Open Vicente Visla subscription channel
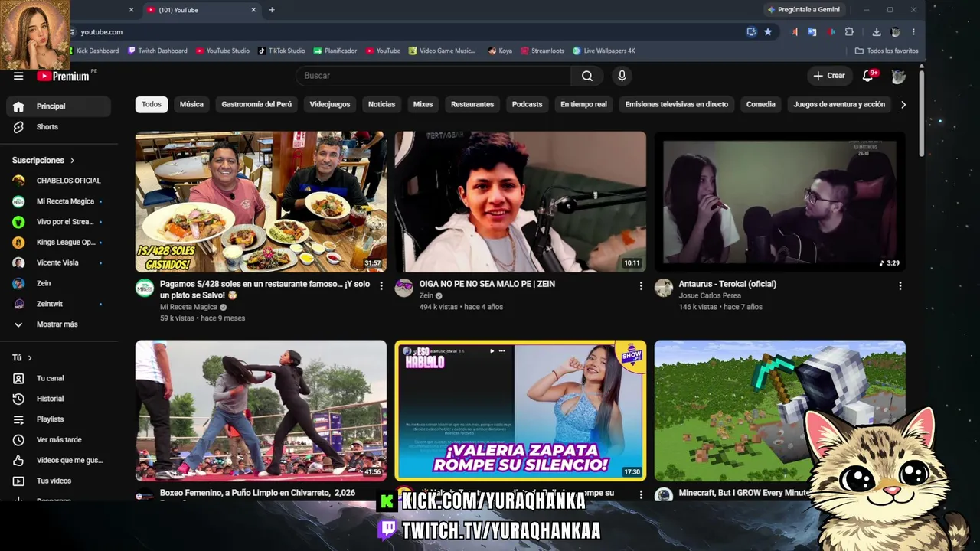This screenshot has height=551, width=980. pyautogui.click(x=58, y=262)
